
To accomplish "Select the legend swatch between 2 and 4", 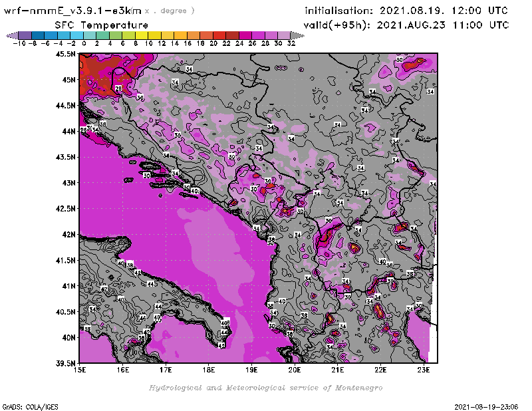I will coord(102,35).
